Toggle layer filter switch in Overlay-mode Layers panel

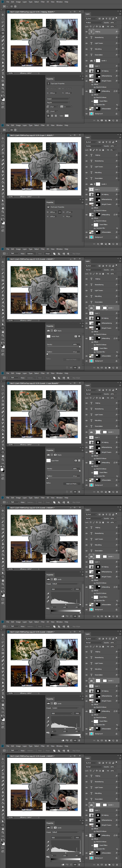[x=116, y=142]
